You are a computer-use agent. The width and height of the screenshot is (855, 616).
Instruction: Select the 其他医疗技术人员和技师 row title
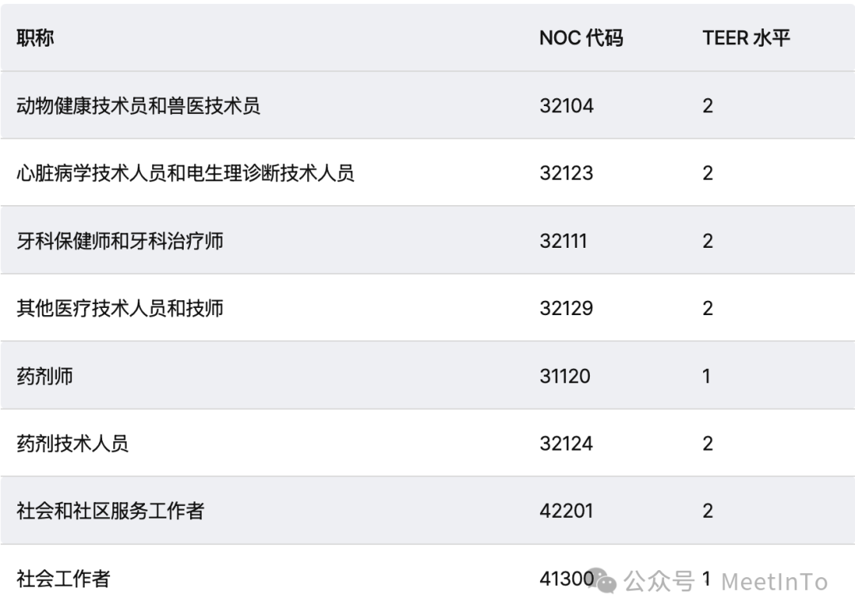(x=120, y=308)
